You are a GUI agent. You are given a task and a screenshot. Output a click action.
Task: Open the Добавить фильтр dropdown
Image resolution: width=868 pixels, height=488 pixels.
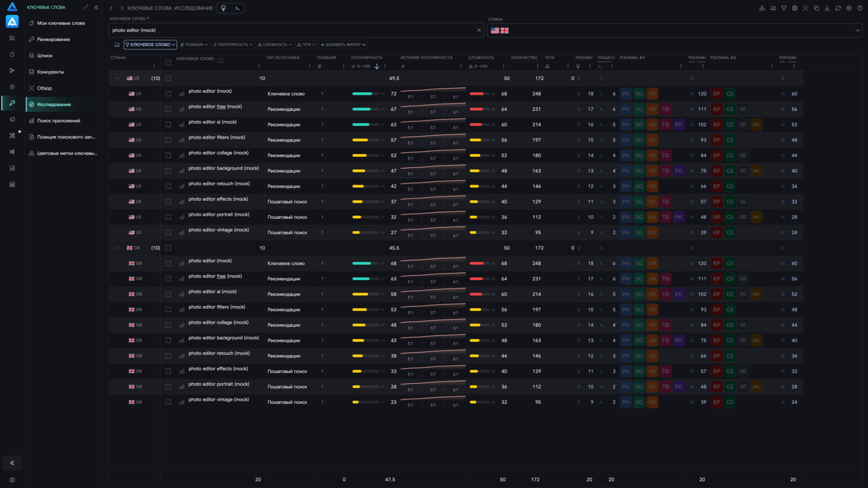[343, 45]
